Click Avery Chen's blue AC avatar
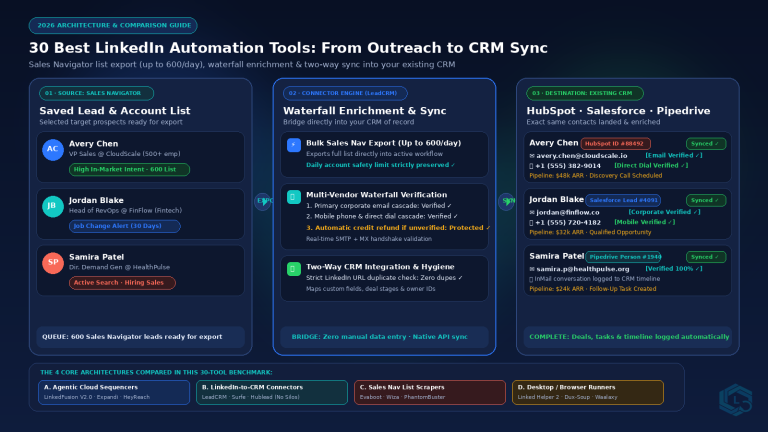The width and height of the screenshot is (768, 432). 53,149
